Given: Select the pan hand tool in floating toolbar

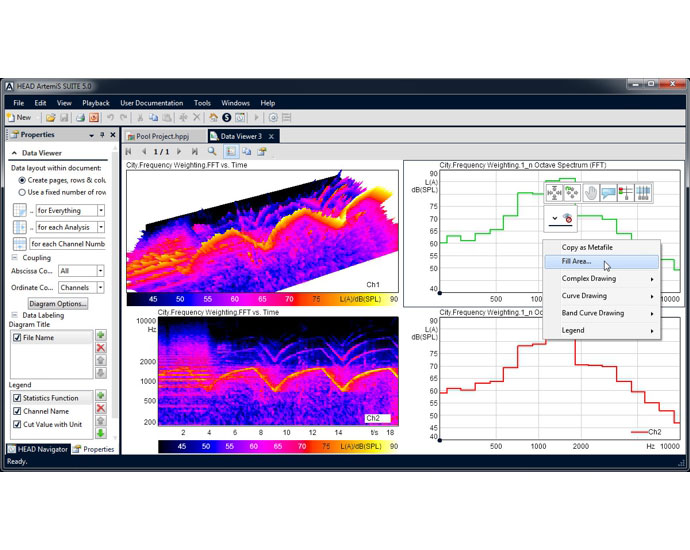Looking at the screenshot, I should point(591,192).
